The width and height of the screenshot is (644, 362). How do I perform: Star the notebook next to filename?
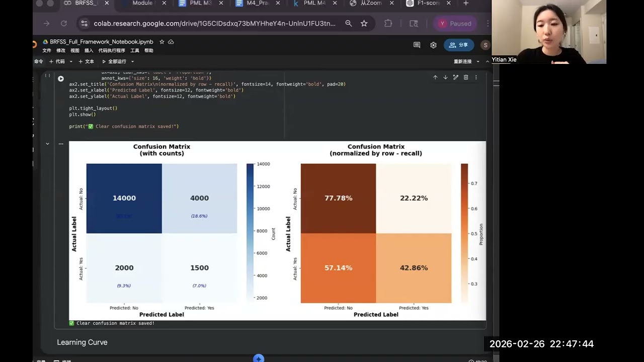pyautogui.click(x=162, y=42)
